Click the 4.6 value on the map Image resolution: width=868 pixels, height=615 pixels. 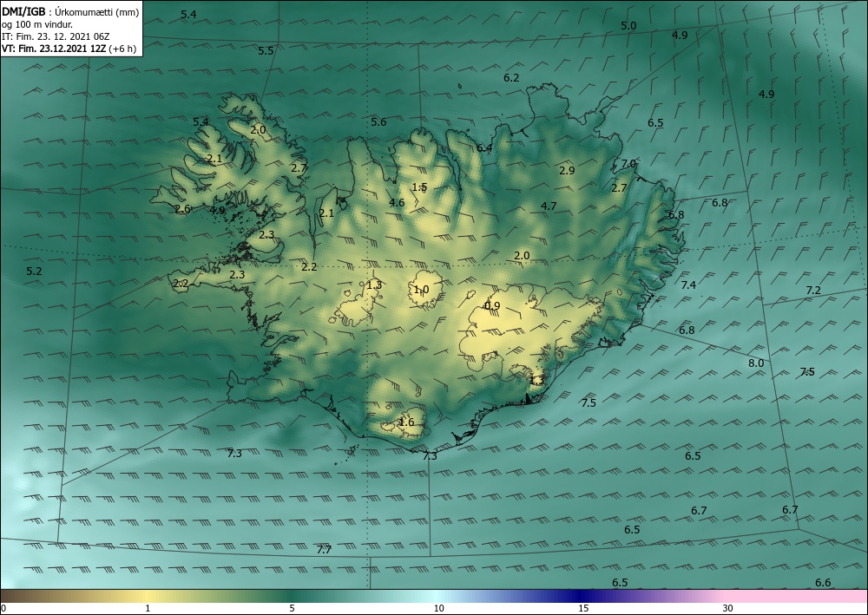pyautogui.click(x=397, y=202)
